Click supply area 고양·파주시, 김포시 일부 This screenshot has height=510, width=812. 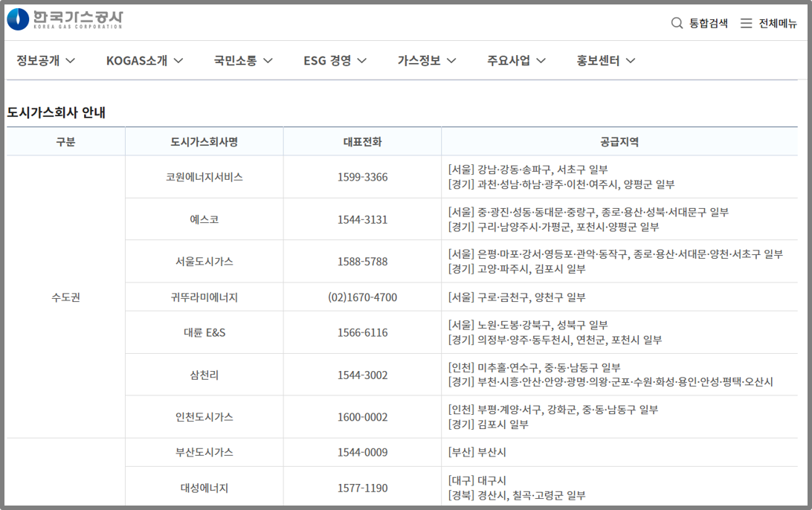click(x=532, y=268)
